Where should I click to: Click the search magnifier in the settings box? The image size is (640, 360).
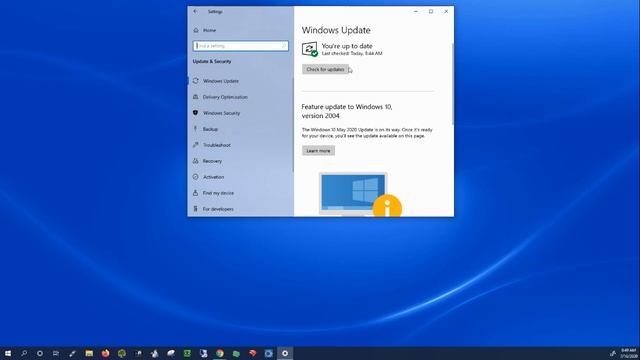[284, 46]
